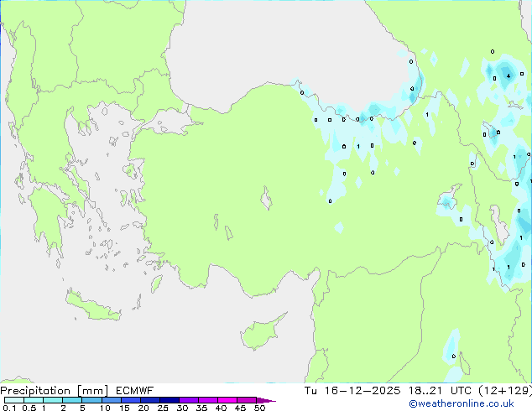This screenshot has height=411, width=532.
Task: Pick the 25 mm dark navy legend swatch
Action: [170, 400]
